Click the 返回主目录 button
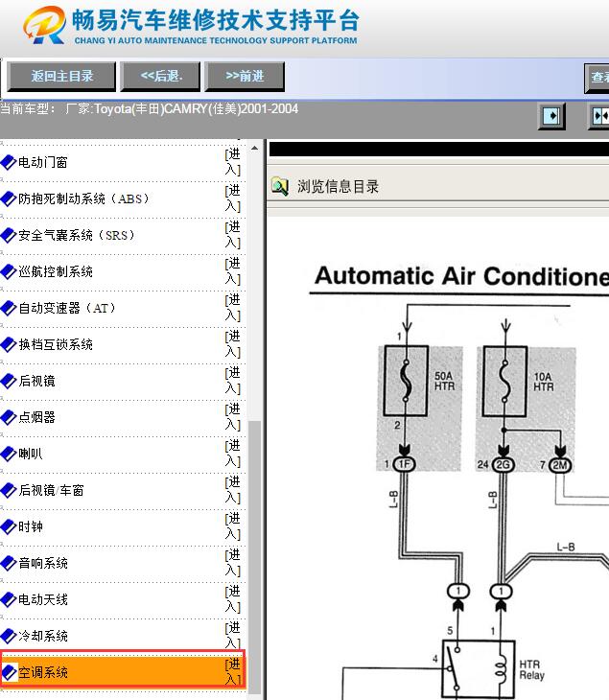 click(61, 77)
